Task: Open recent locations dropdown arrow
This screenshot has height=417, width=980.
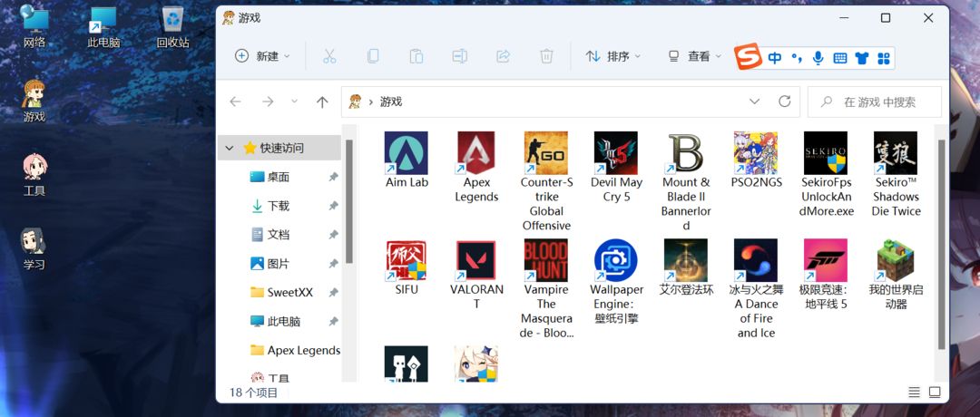Action: pos(294,102)
